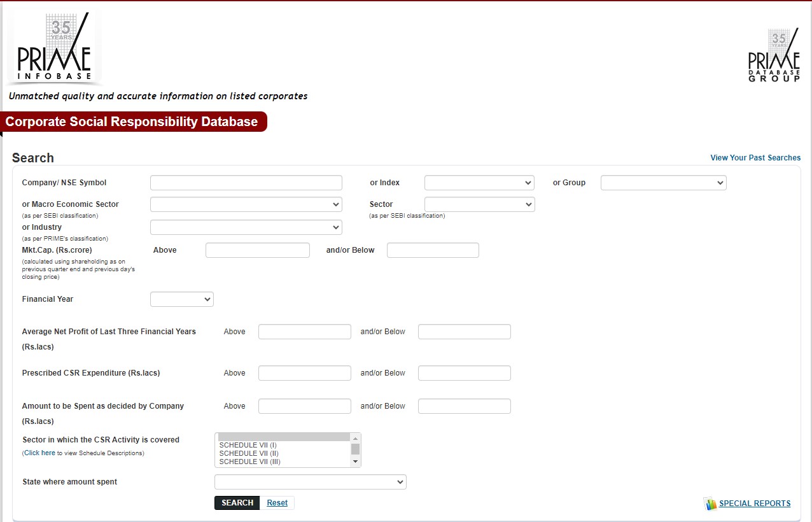Select the Financial Year dropdown
The height and width of the screenshot is (522, 812).
tap(181, 299)
